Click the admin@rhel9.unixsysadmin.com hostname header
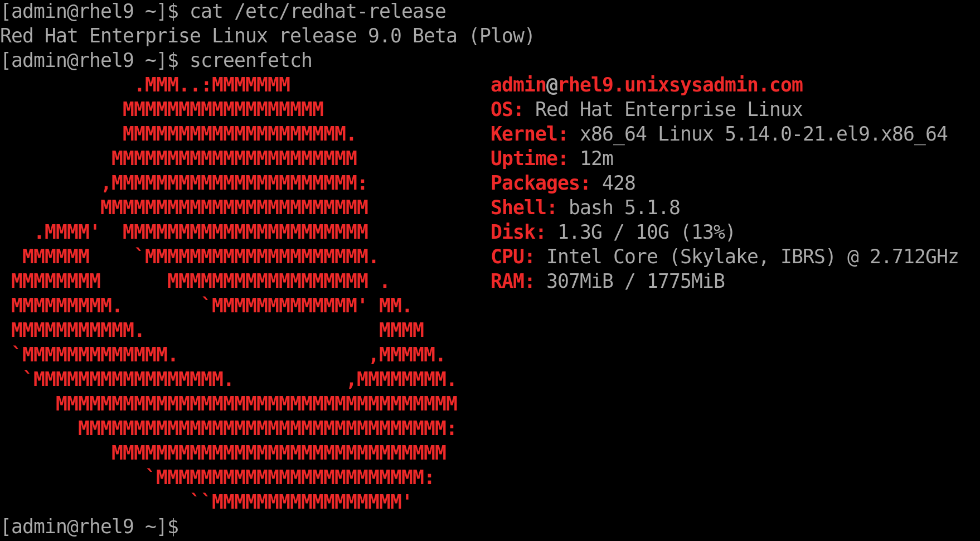 tap(647, 85)
